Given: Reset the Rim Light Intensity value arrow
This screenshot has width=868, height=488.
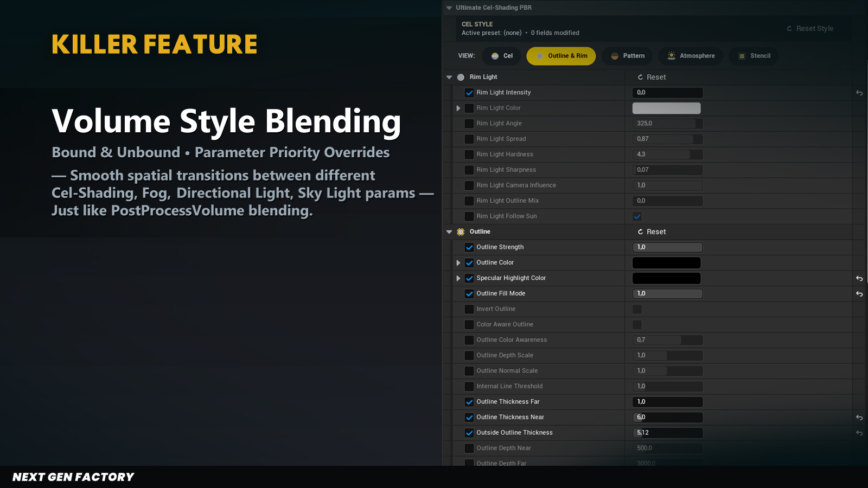Looking at the screenshot, I should pos(859,93).
